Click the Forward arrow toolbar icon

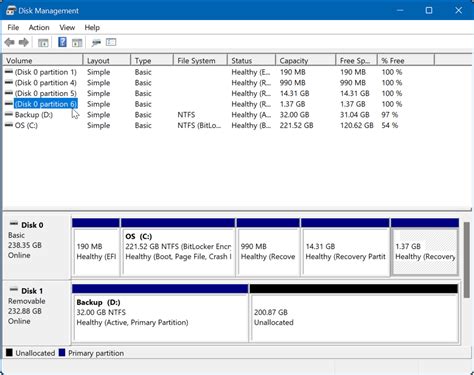point(24,42)
